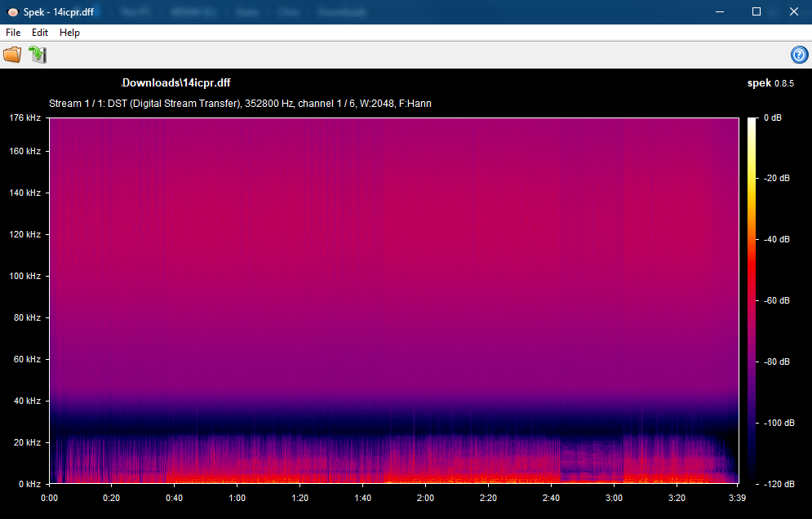812x519 pixels.
Task: Click the -60 dB scale label
Action: (x=776, y=300)
